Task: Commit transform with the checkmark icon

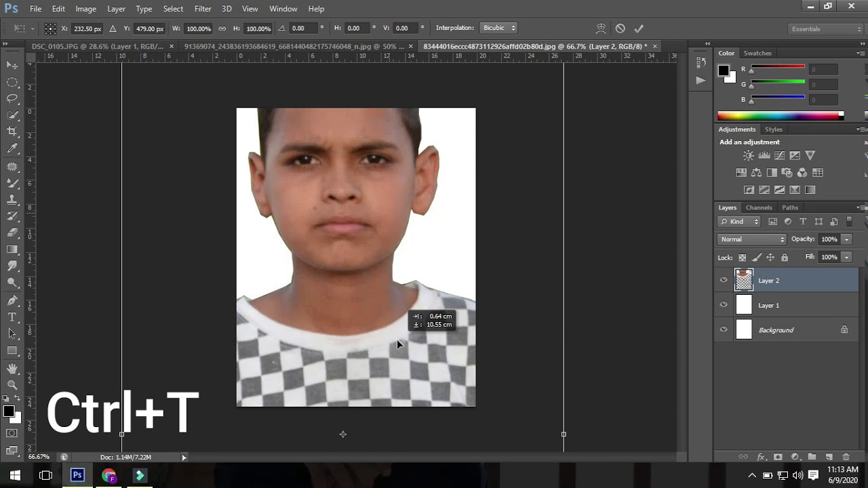Action: pos(638,28)
